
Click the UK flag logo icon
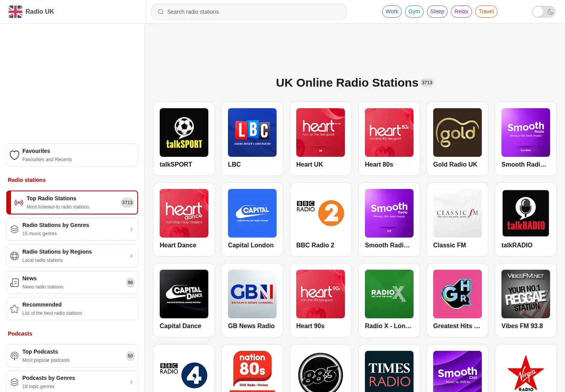click(x=15, y=12)
